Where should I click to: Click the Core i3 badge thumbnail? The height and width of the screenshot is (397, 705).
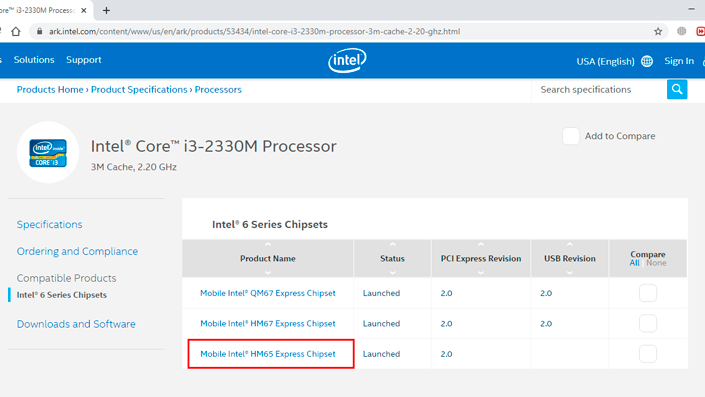click(x=48, y=152)
